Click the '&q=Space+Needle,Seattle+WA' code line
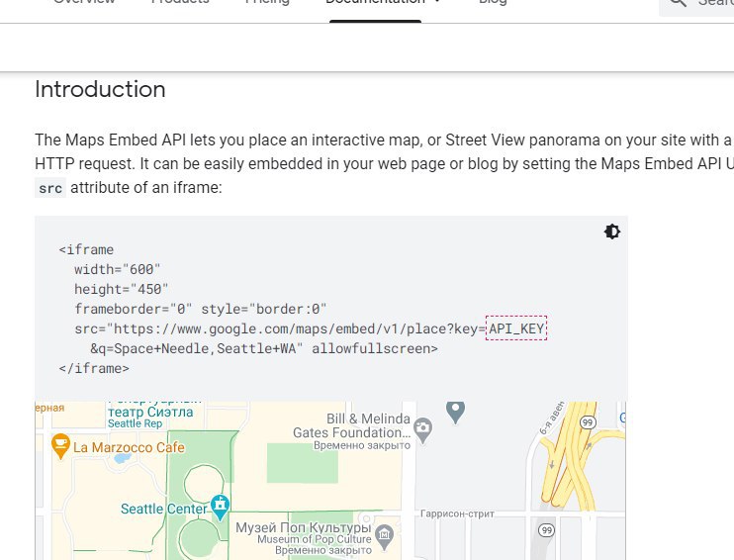Image resolution: width=734 pixels, height=560 pixels. (x=264, y=349)
